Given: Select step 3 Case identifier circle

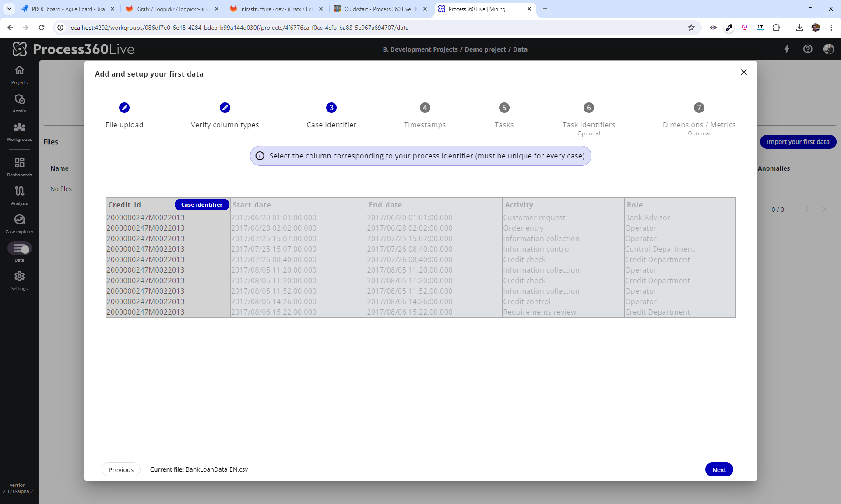Looking at the screenshot, I should pyautogui.click(x=331, y=108).
